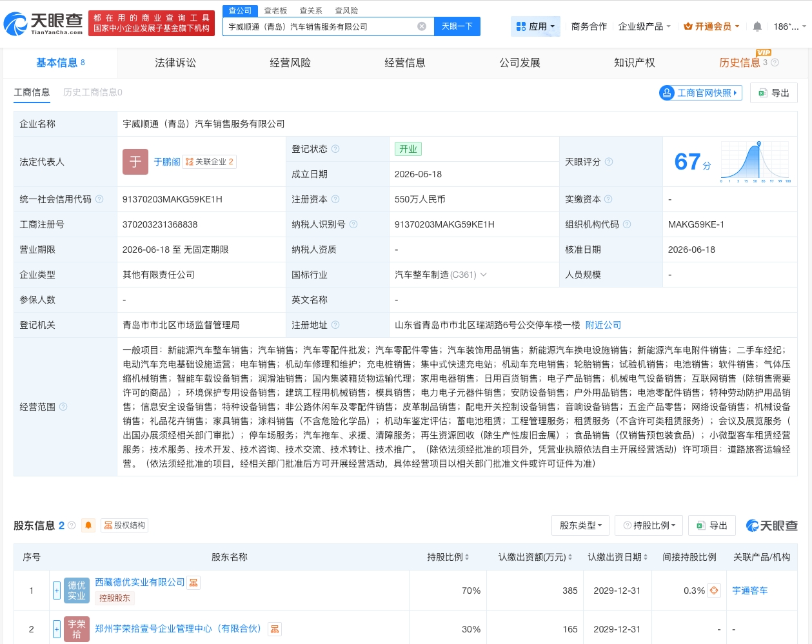This screenshot has height=644, width=812.
Task: Open the 知识产权 tab
Action: 634,63
